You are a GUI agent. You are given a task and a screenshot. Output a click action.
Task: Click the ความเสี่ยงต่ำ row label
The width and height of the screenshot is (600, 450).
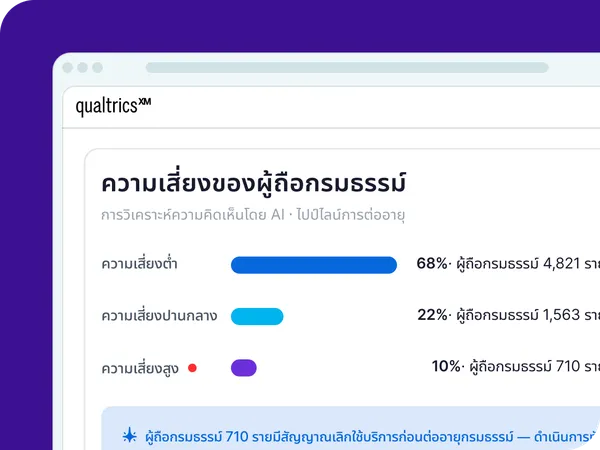[139, 264]
